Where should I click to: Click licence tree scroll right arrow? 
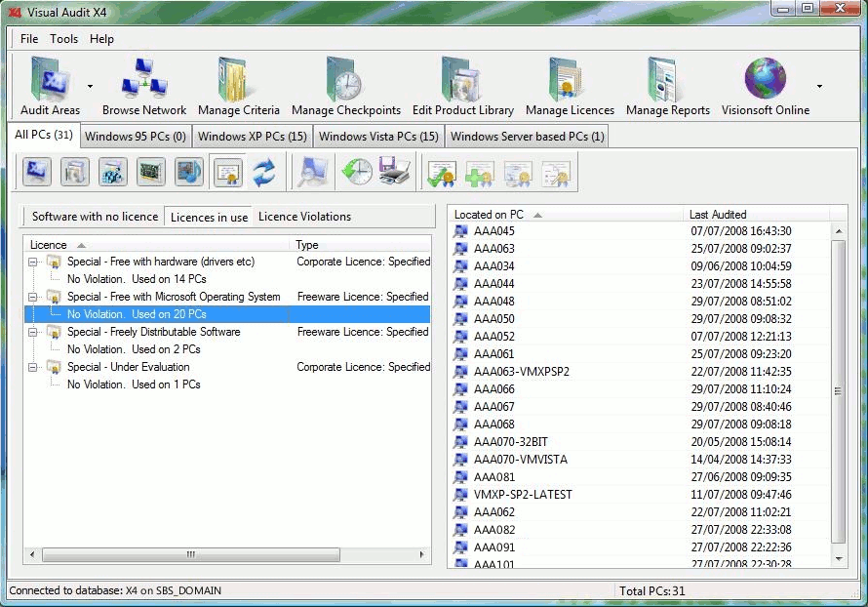[422, 554]
